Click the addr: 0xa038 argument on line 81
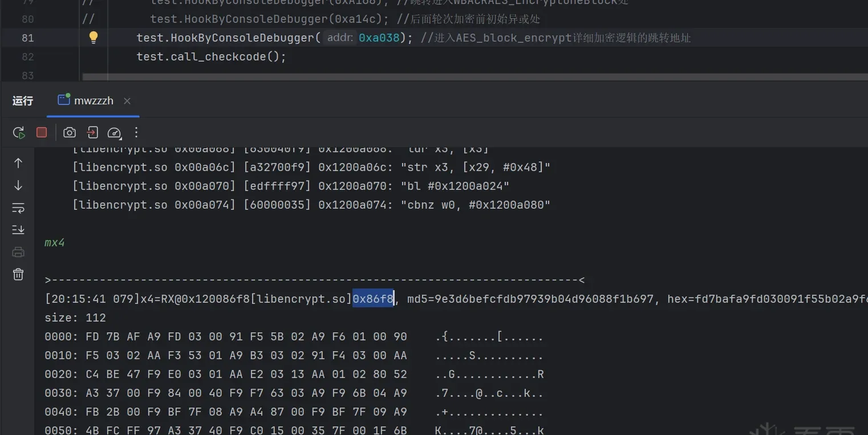The width and height of the screenshot is (868, 435). click(362, 38)
